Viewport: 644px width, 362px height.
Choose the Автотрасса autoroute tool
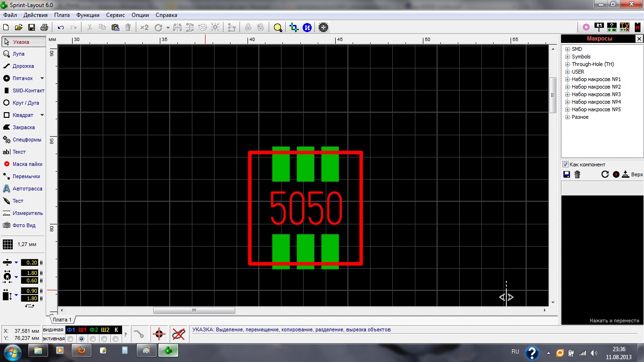(x=23, y=189)
